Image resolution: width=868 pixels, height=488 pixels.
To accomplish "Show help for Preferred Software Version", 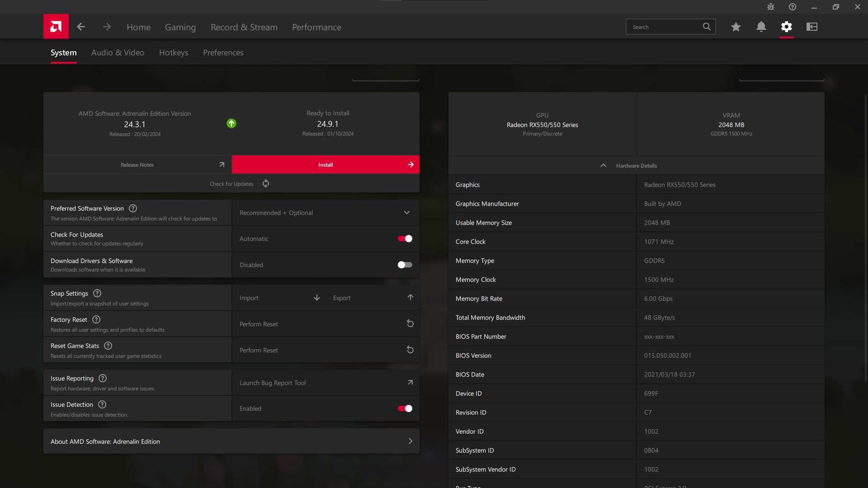I will pyautogui.click(x=133, y=208).
